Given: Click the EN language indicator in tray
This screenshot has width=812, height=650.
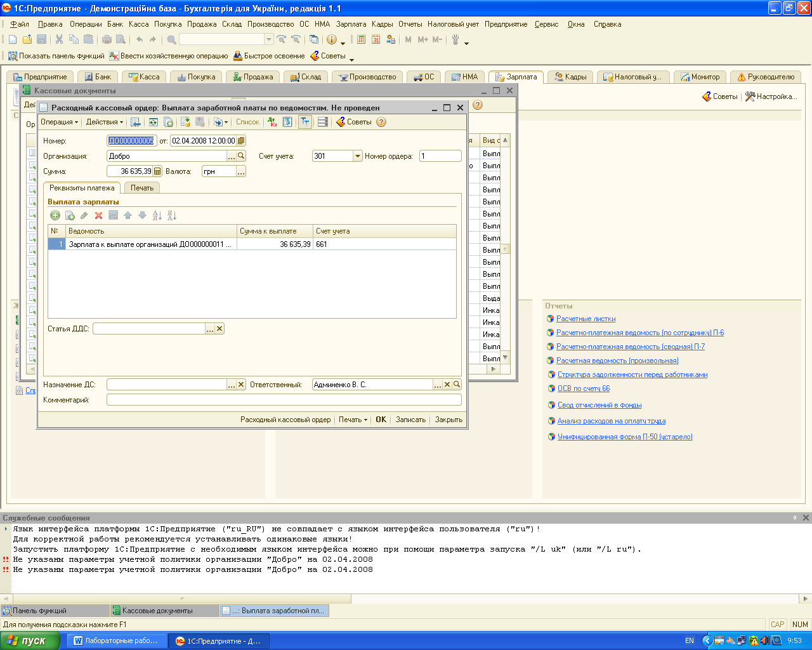Looking at the screenshot, I should tap(690, 641).
